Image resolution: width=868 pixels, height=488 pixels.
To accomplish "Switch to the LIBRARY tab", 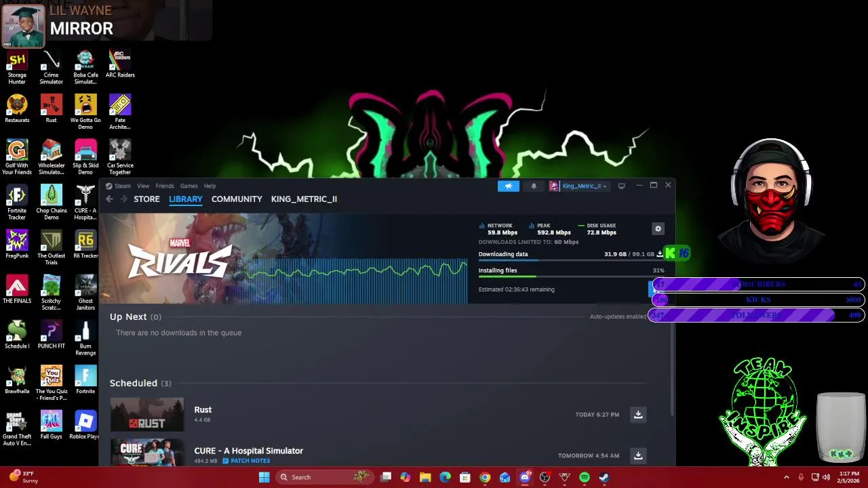I will 186,199.
